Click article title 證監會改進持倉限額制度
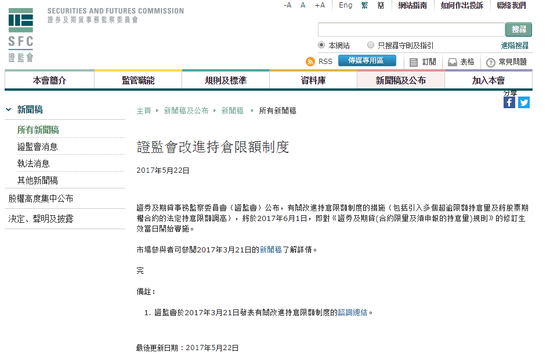The image size is (550, 360). pos(213,147)
